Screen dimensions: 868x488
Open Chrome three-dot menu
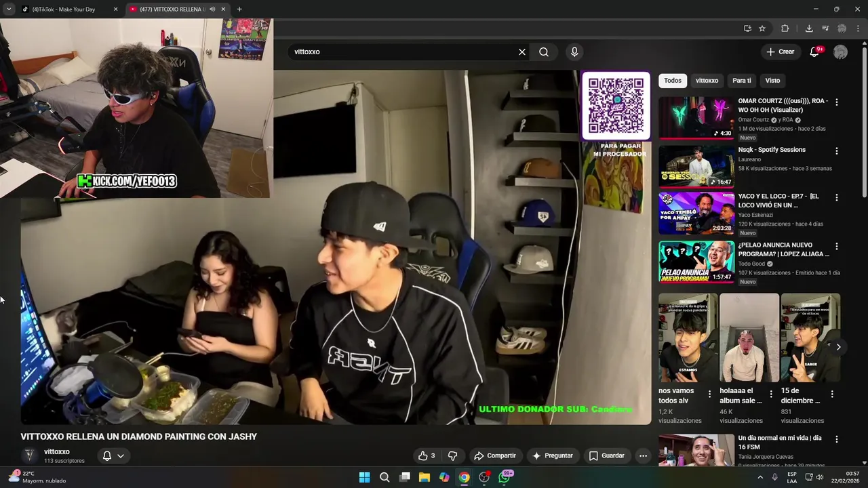(x=859, y=28)
